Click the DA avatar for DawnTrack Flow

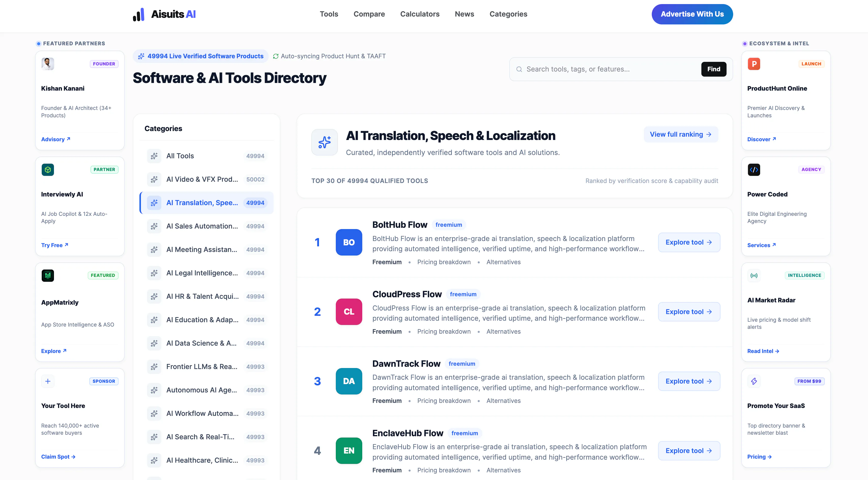(x=349, y=381)
